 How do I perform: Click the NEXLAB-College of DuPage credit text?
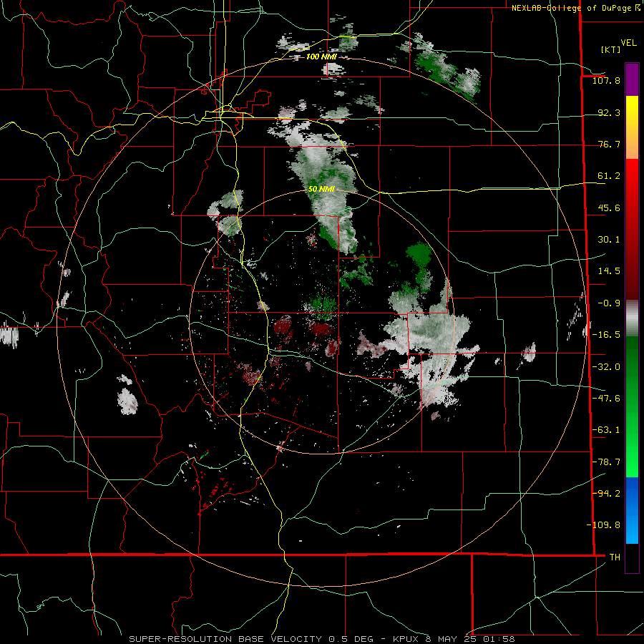575,8
